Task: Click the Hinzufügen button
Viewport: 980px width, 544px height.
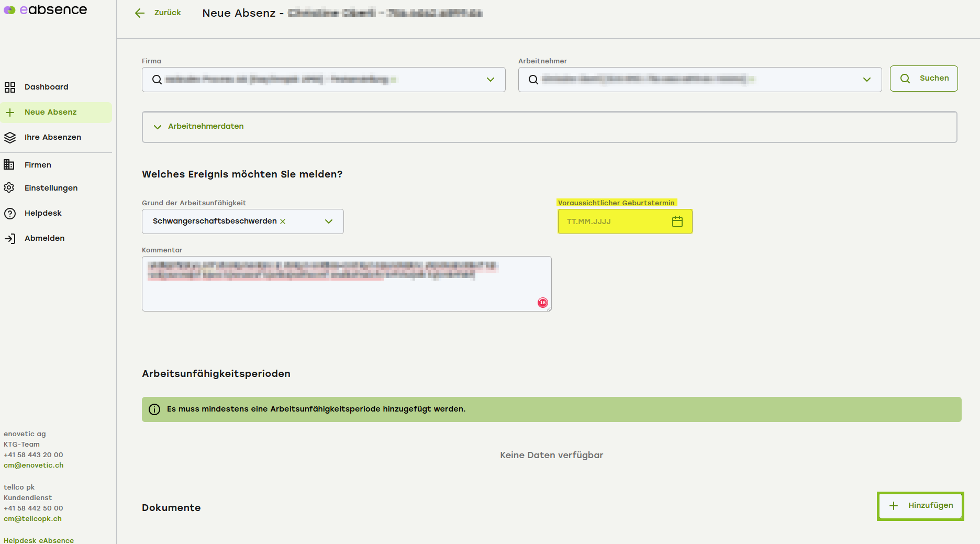Action: 920,506
